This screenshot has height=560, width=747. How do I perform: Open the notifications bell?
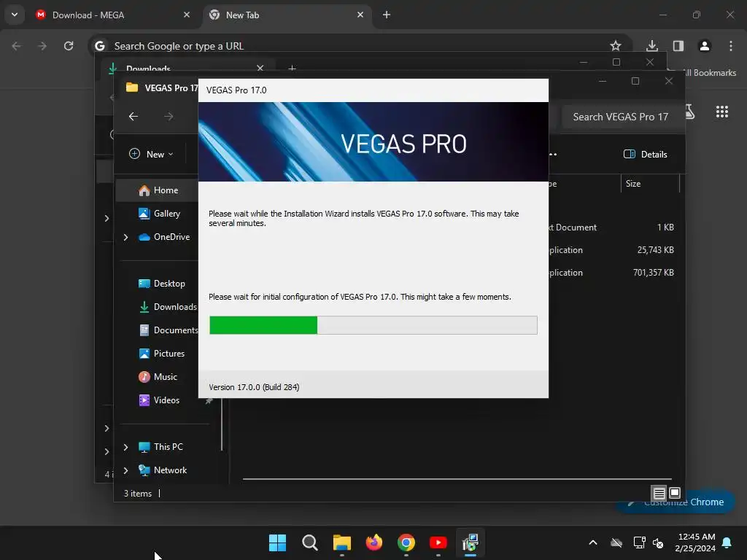727,542
